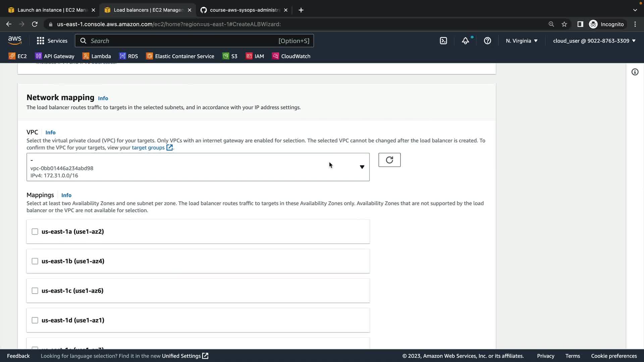Check the us-east-1b zone checkbox
This screenshot has width=644, height=362.
click(35, 261)
